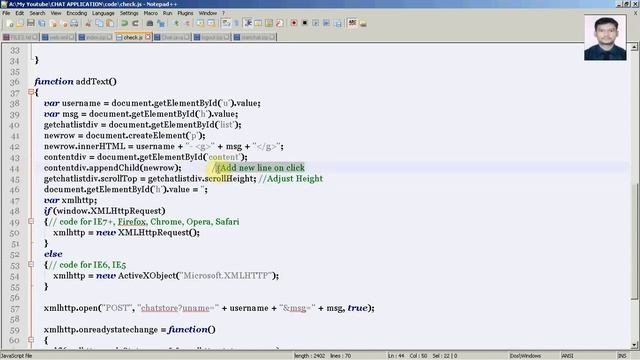
Task: Click the '//Adjust Height' comment
Action: [x=291, y=179]
